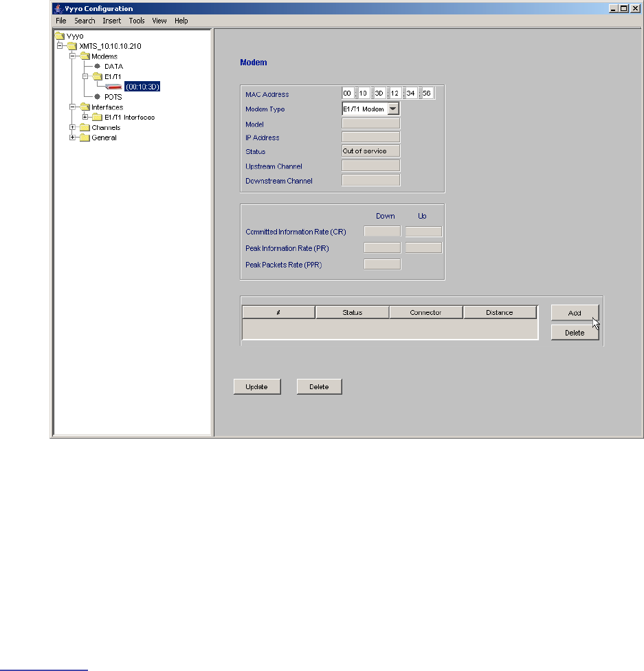
Task: Click the General folder icon
Action: click(85, 137)
